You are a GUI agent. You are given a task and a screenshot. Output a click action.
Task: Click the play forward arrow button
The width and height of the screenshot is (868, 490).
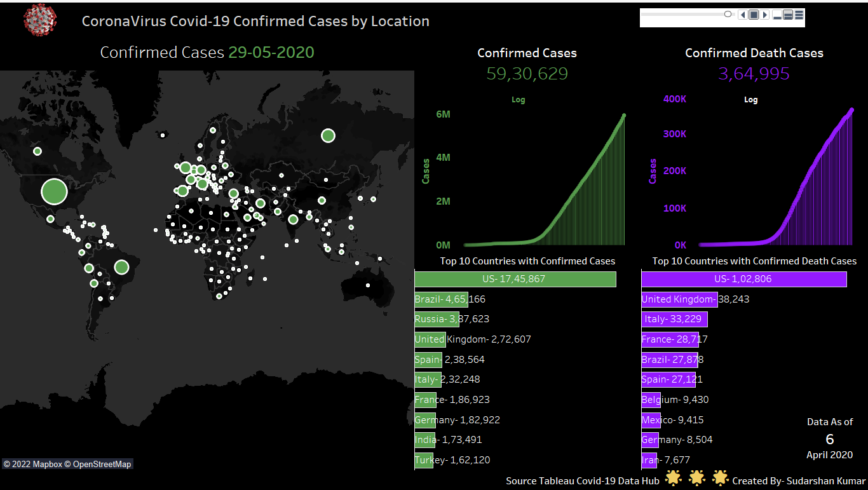(765, 15)
